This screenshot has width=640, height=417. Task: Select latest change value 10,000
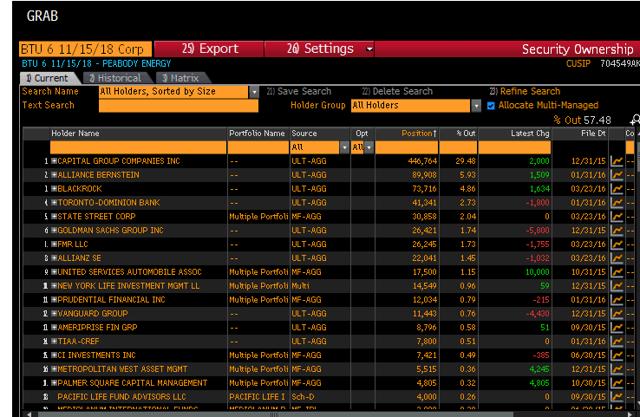pyautogui.click(x=537, y=272)
